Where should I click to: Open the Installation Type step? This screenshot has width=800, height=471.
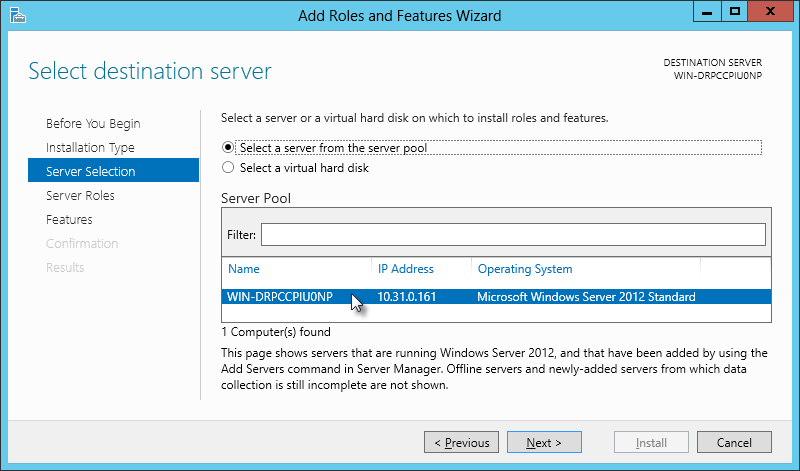[x=90, y=147]
